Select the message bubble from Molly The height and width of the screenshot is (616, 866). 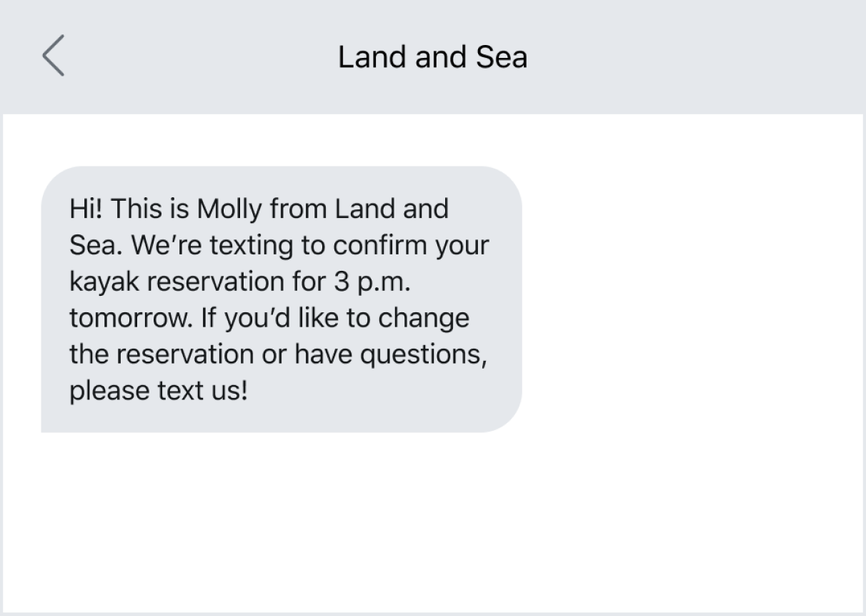click(281, 299)
